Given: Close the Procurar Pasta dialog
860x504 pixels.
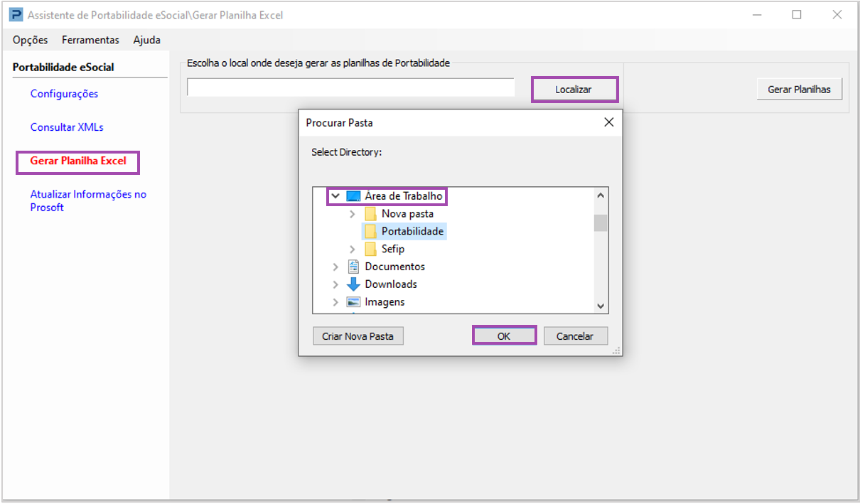Looking at the screenshot, I should pyautogui.click(x=608, y=122).
